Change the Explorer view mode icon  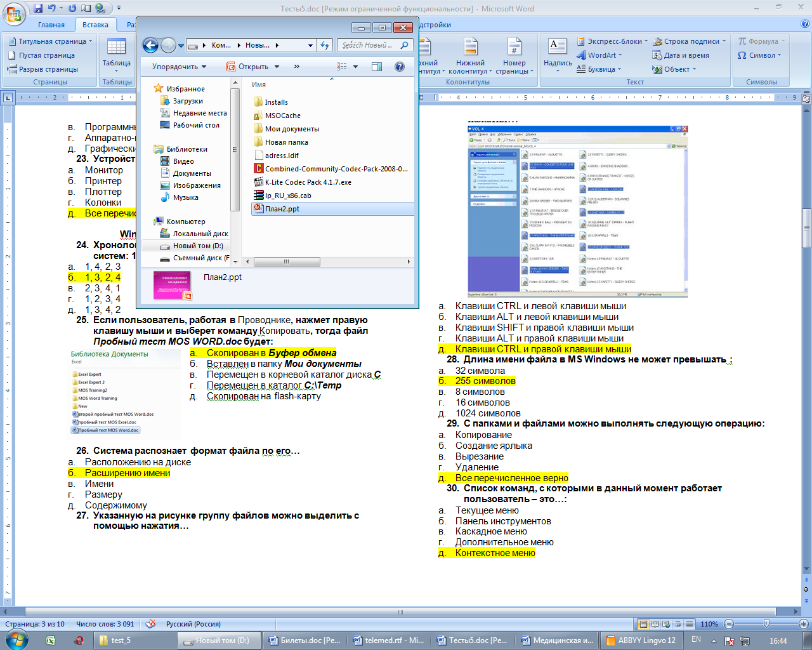click(x=342, y=67)
